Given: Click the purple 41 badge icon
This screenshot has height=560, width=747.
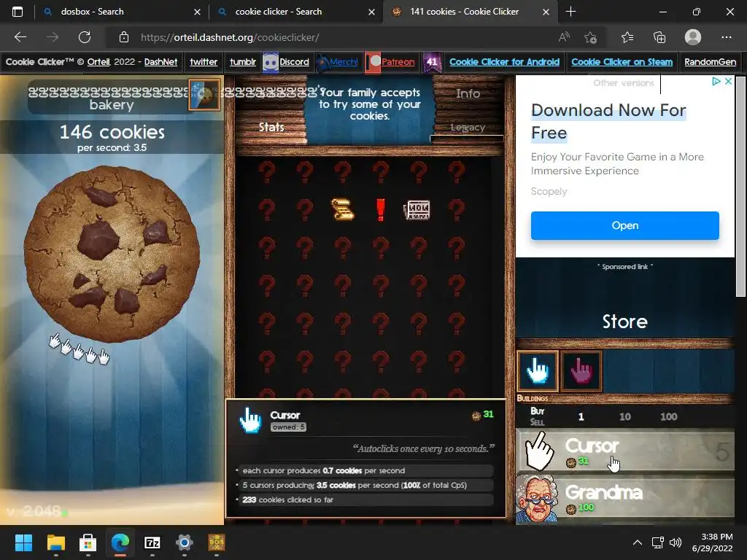Looking at the screenshot, I should 432,62.
